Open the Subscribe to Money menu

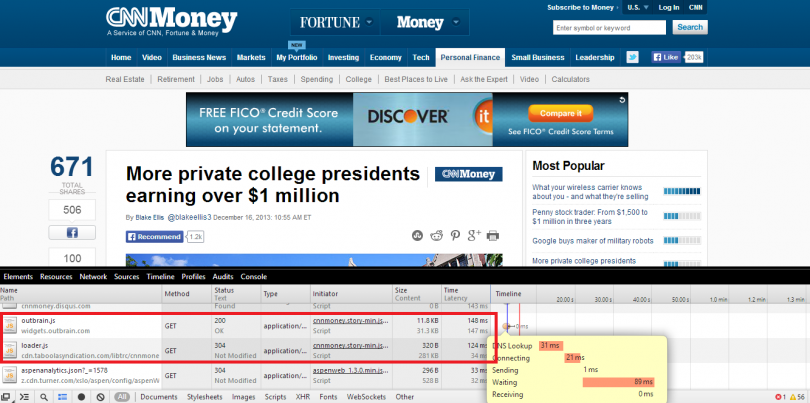583,7
